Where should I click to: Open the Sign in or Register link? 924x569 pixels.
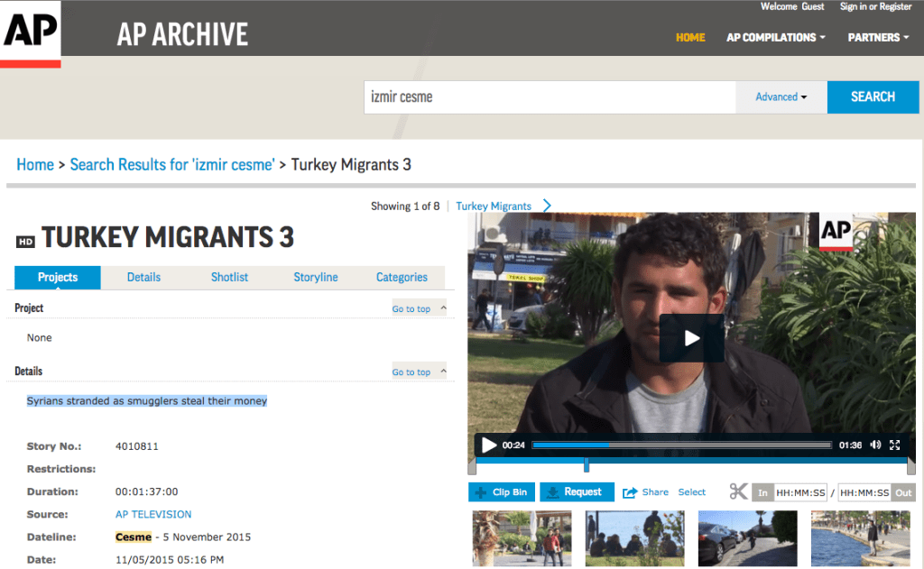[875, 6]
